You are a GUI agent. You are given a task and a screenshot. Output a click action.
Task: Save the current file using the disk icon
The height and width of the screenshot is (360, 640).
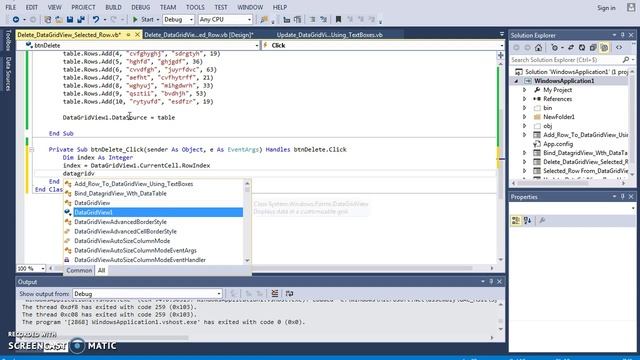pos(70,19)
